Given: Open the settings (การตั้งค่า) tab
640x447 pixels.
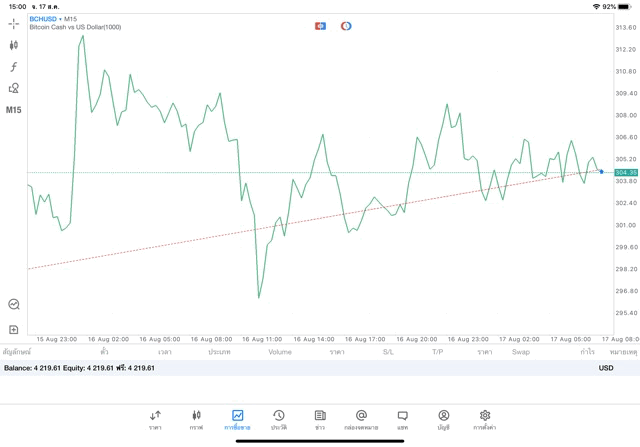Looking at the screenshot, I should pos(485,419).
